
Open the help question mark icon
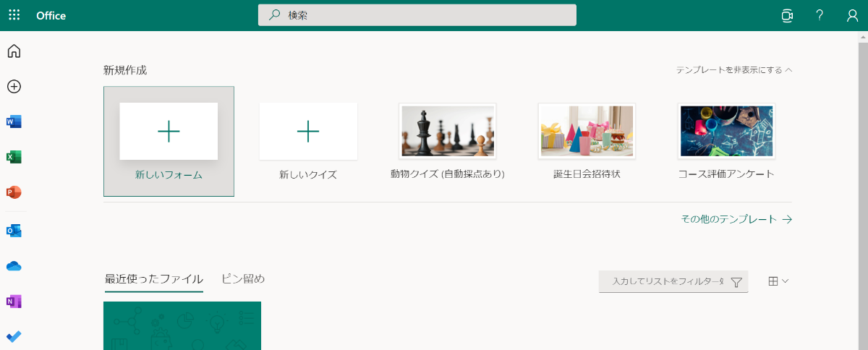point(820,15)
